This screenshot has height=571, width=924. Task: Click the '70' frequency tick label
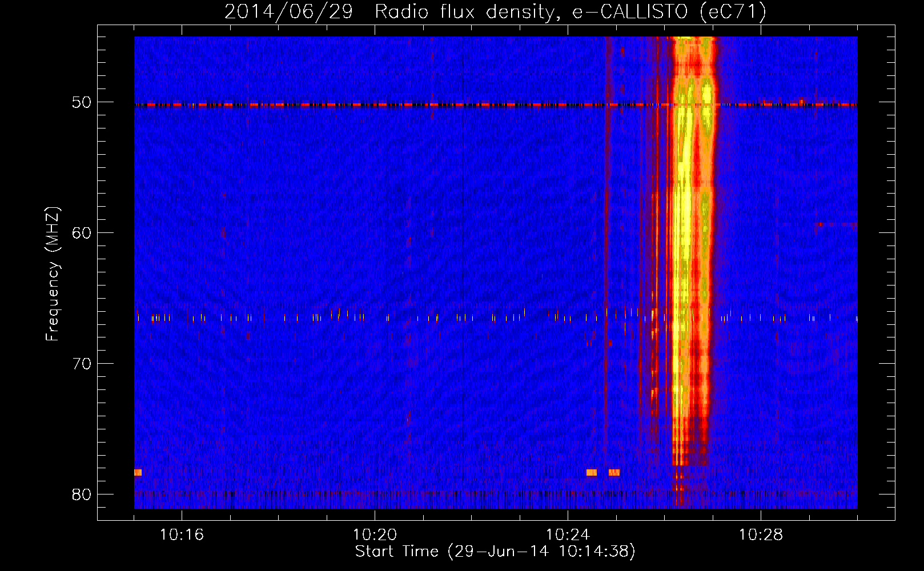(x=82, y=363)
